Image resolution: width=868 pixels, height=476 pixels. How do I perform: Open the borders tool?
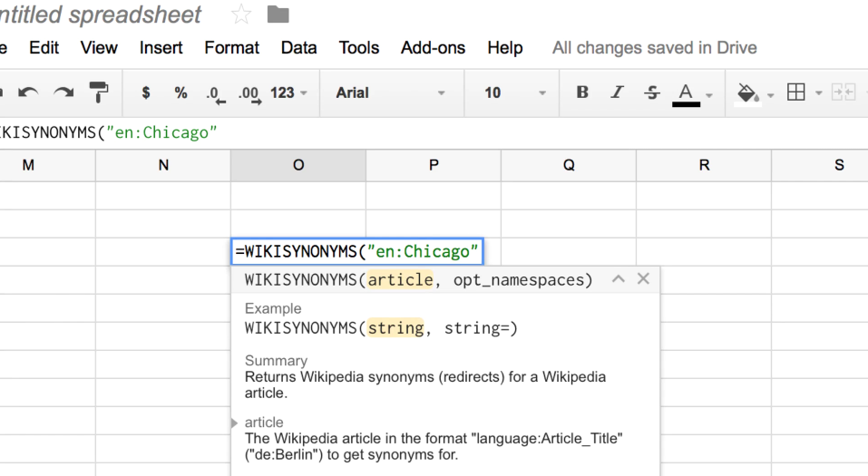(x=796, y=92)
